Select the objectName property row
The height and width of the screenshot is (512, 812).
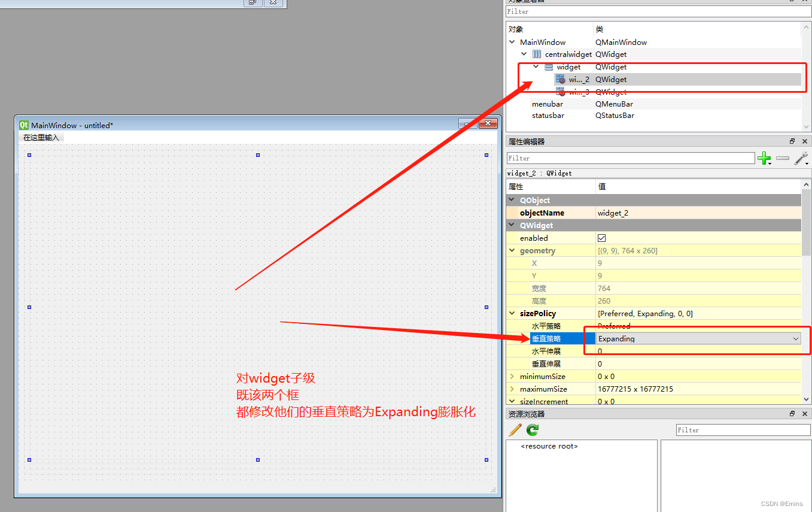click(653, 213)
